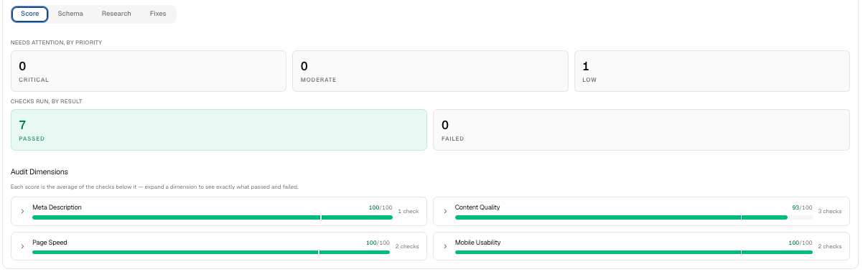This screenshot has width=868, height=277.
Task: Switch to the Schema tab
Action: [x=70, y=14]
